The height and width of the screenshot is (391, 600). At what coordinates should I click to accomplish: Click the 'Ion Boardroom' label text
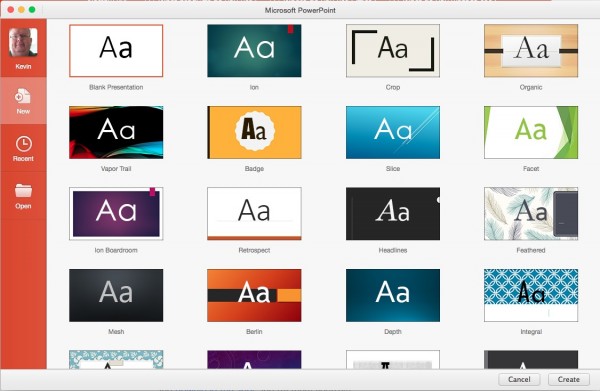[116, 250]
